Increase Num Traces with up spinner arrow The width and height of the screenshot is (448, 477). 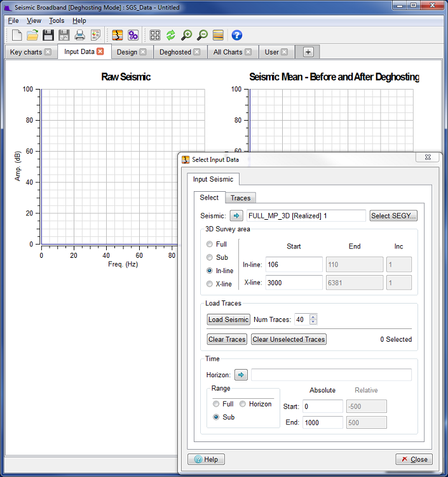point(313,317)
